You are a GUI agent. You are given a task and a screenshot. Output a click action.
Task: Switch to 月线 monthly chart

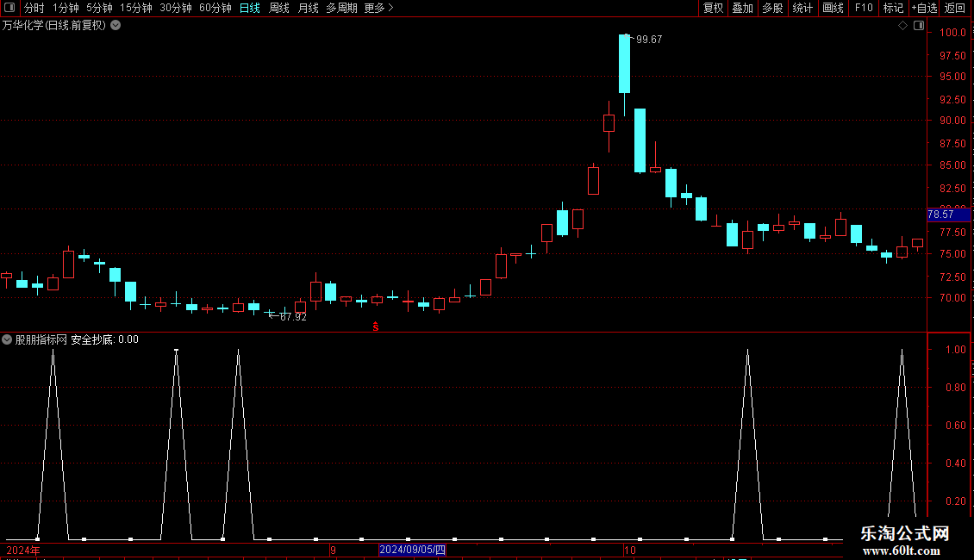(x=308, y=8)
